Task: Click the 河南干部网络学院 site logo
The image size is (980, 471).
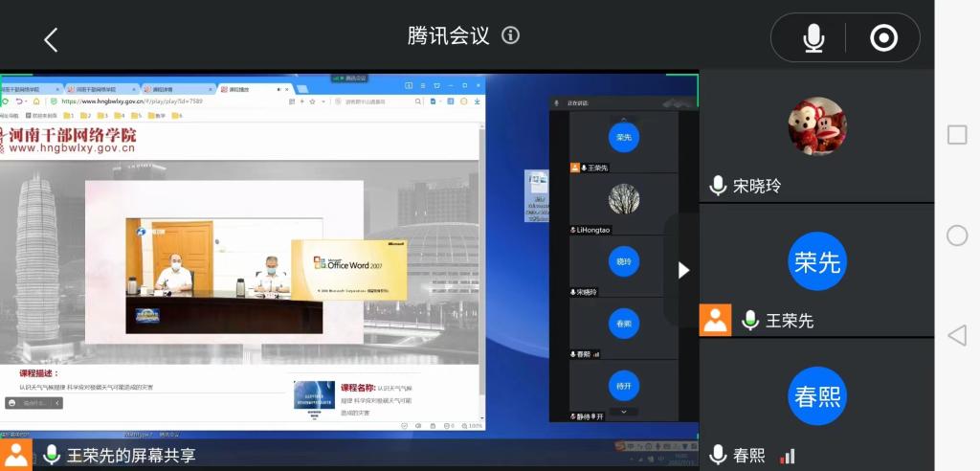Action: coord(69,140)
